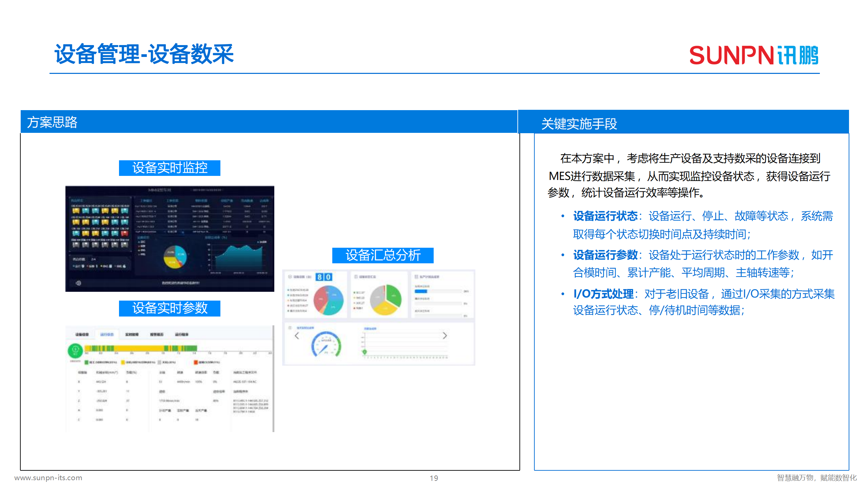The height and width of the screenshot is (488, 868).
Task: Click the right chevron in the summary panel
Action: [x=445, y=336]
